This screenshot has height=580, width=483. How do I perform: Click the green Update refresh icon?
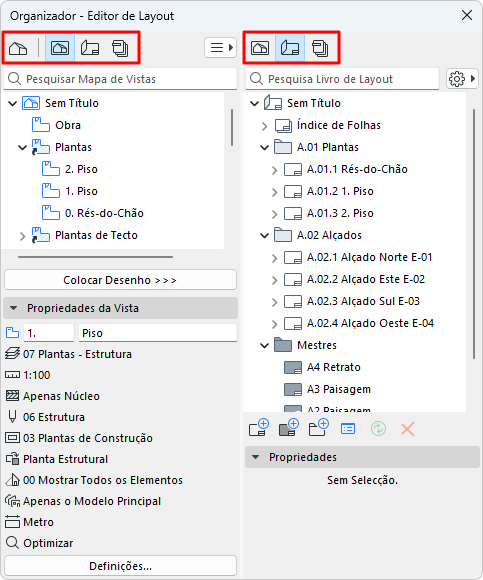[378, 429]
